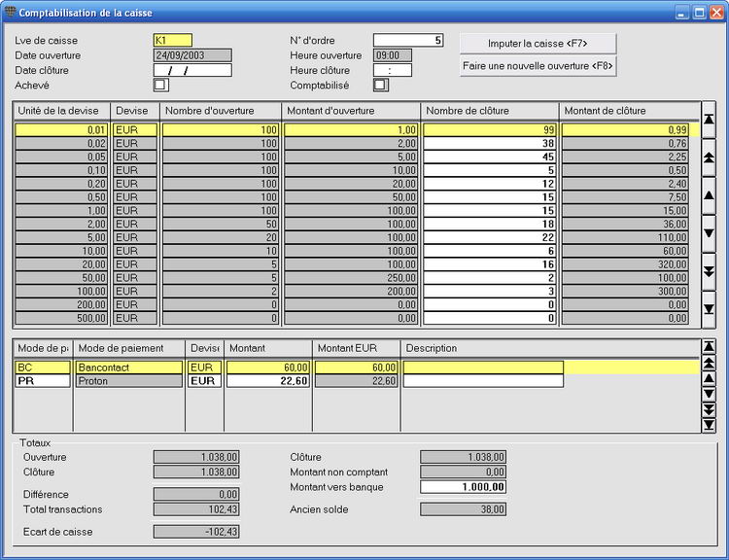This screenshot has width=729, height=560.
Task: Jump to first row of currency denominations grid
Action: click(x=709, y=119)
